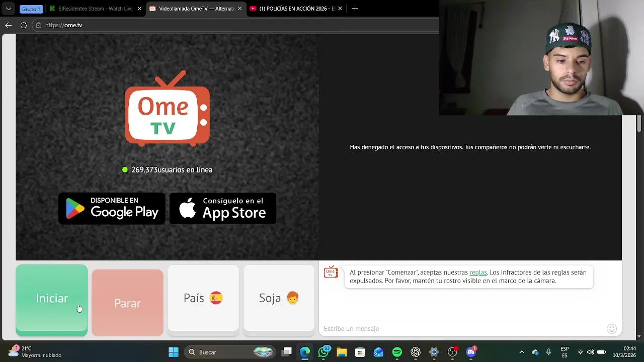Open Microsoft Edge from the taskbar
644x362 pixels.
click(x=305, y=352)
